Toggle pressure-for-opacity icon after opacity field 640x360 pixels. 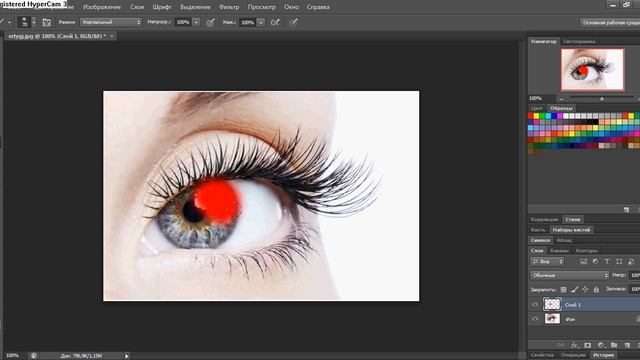211,22
